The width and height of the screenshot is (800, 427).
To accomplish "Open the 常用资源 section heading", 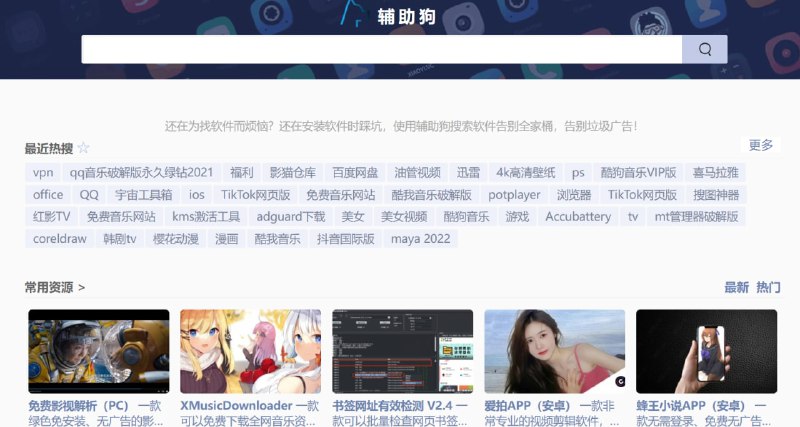I will pos(55,287).
